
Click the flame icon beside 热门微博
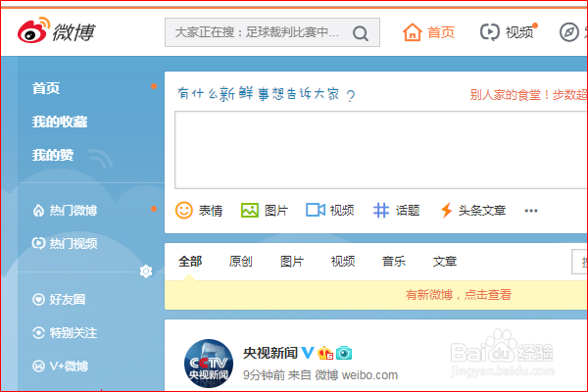point(38,211)
